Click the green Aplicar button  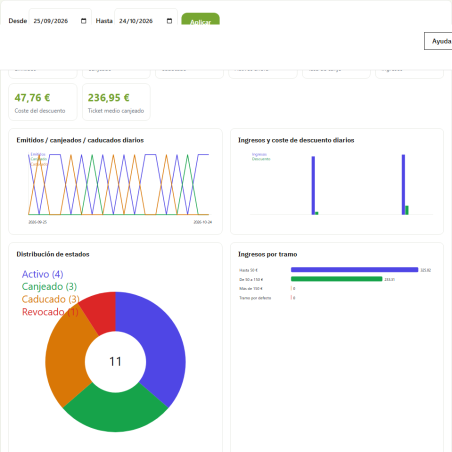(x=200, y=19)
